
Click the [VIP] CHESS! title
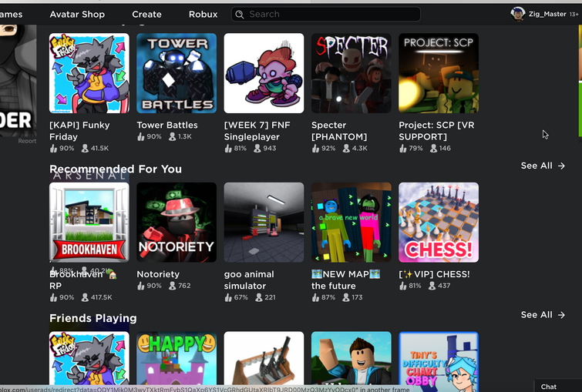(434, 274)
